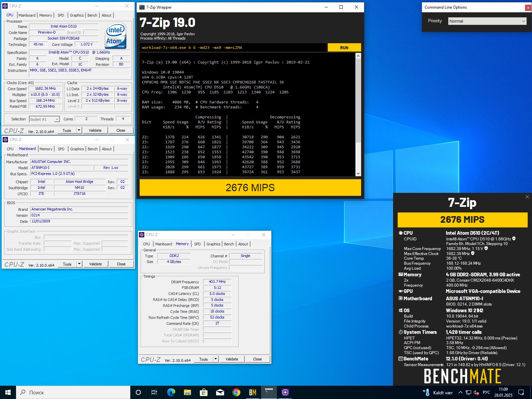
Task: Switch to CPU-Z taskbar icon
Action: 285,392
